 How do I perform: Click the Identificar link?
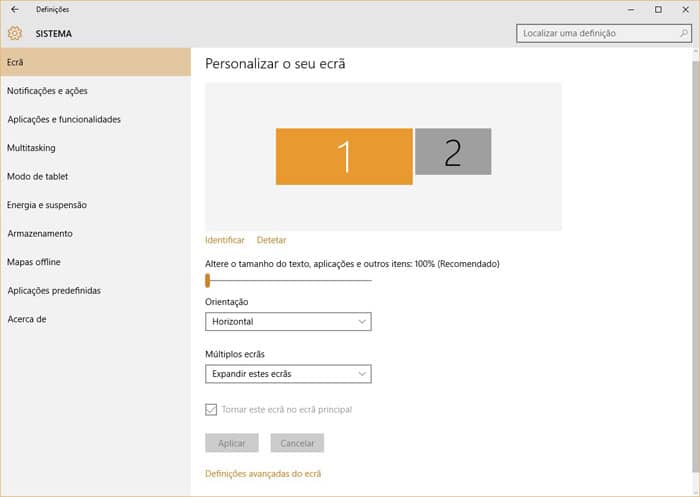point(225,240)
